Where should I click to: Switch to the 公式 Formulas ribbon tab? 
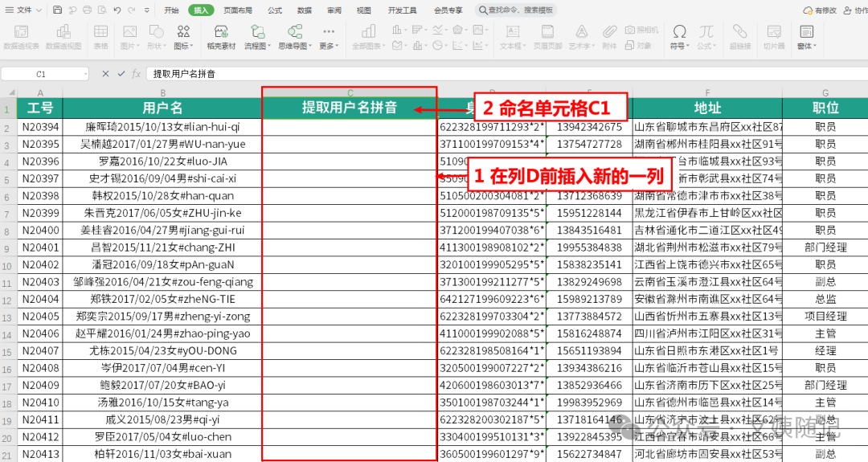tap(275, 10)
